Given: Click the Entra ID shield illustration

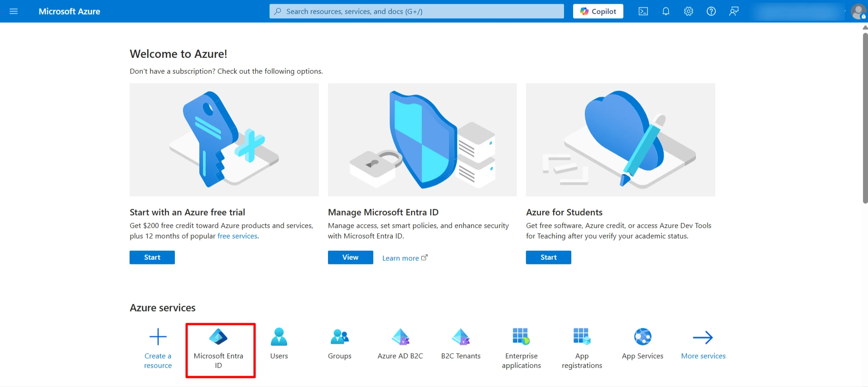Looking at the screenshot, I should (x=422, y=139).
